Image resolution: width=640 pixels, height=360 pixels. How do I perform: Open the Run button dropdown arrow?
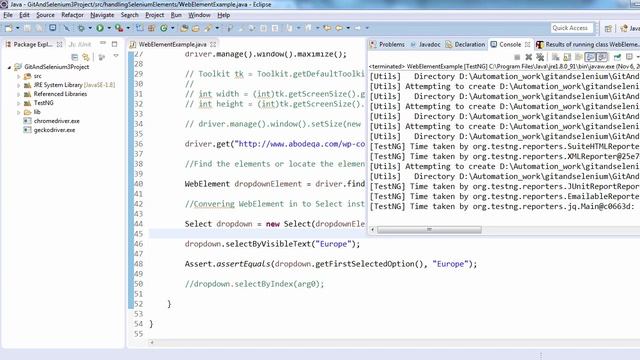pos(109,28)
